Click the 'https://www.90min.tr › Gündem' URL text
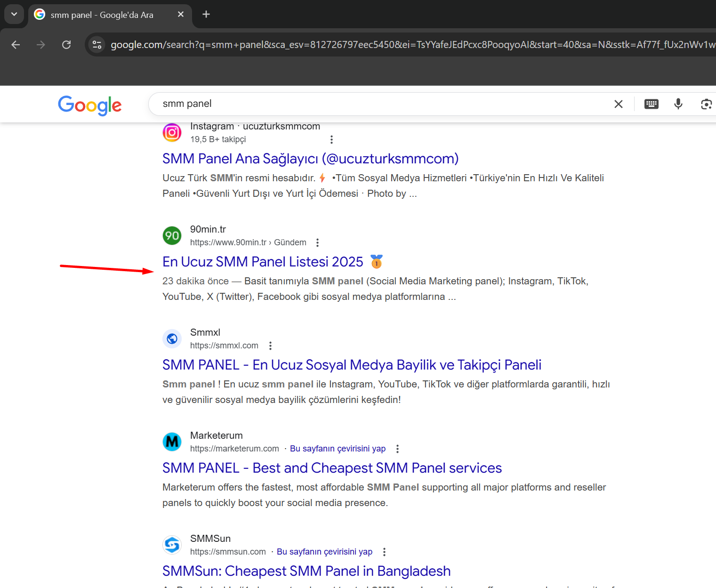The height and width of the screenshot is (588, 716). 248,242
